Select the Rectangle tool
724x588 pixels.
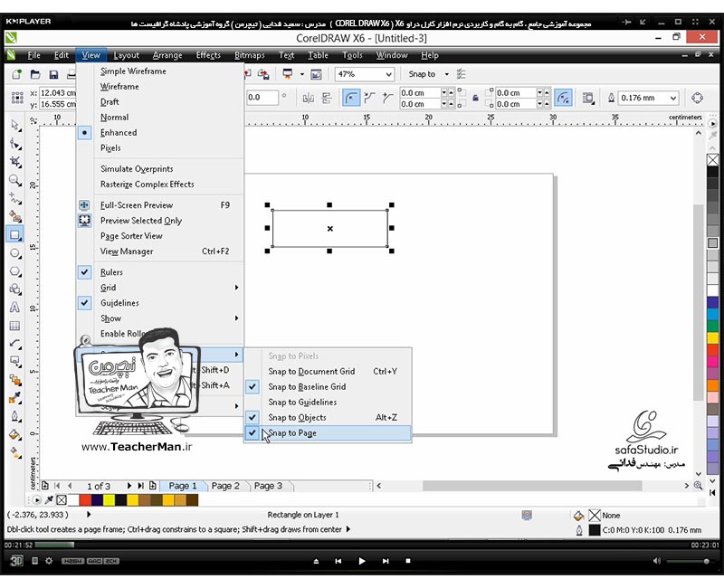pyautogui.click(x=14, y=234)
